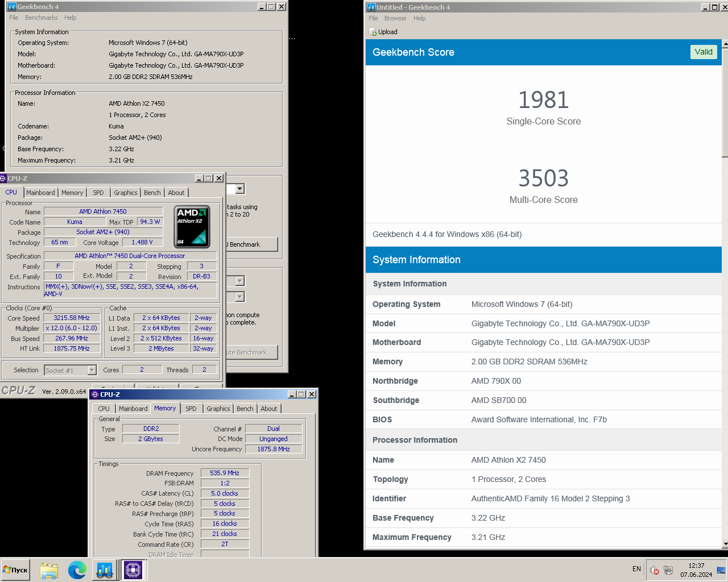Open Help menu in Geekbench 4 system window
The width and height of the screenshot is (728, 582).
(71, 18)
